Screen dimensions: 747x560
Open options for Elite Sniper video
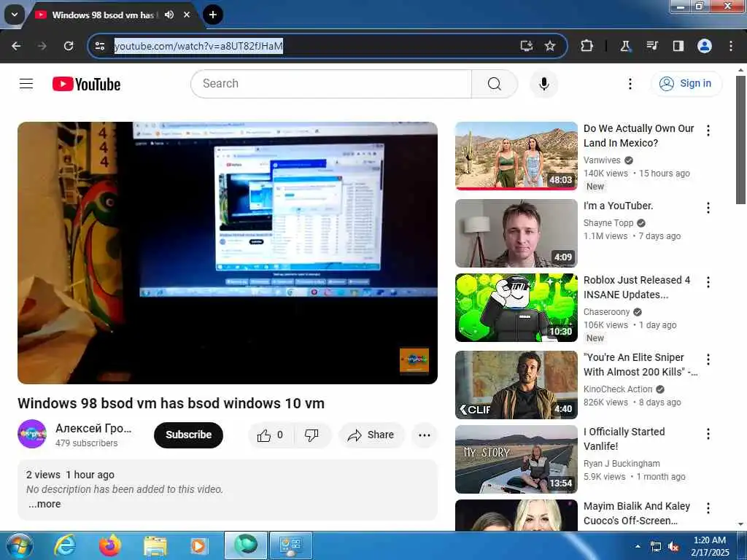coord(708,359)
